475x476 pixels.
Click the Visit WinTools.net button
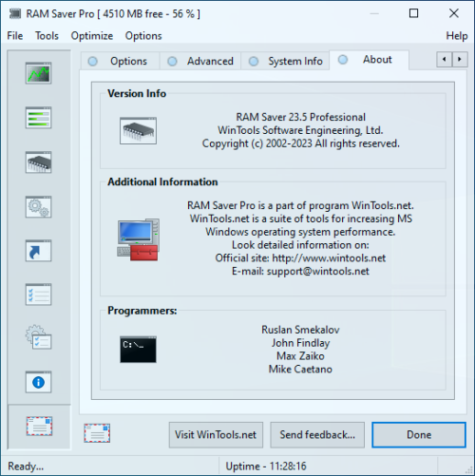tap(216, 435)
